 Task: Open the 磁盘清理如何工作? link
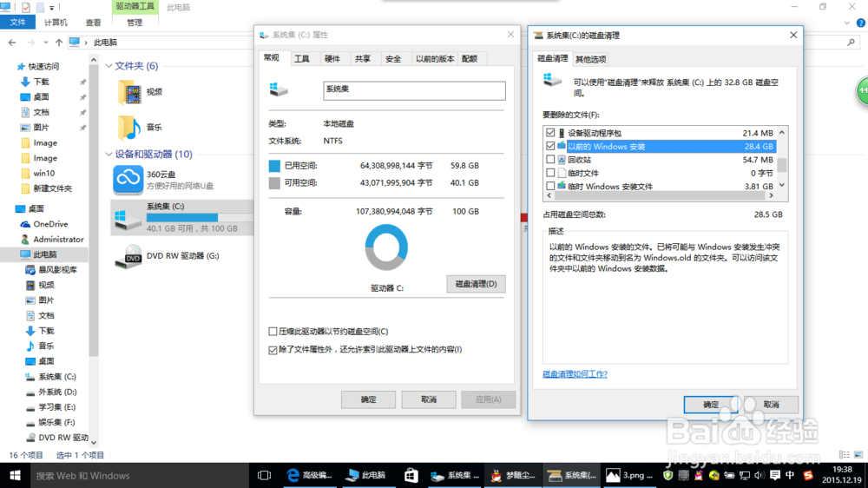pyautogui.click(x=575, y=374)
